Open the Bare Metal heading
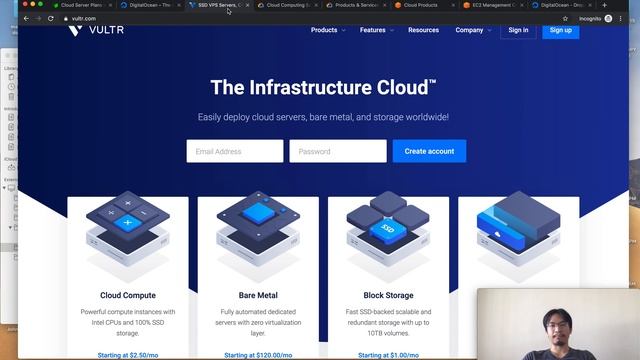Screen dimensions: 640x360 click(258, 295)
